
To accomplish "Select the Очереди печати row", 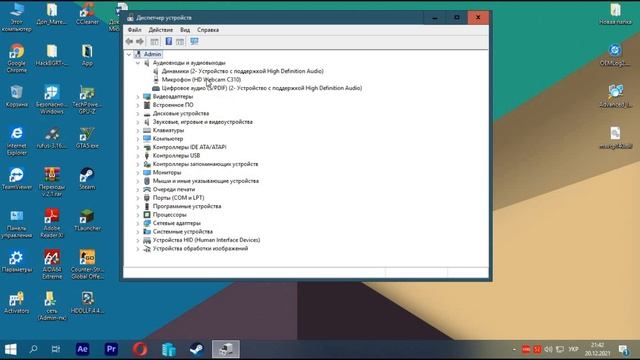I will coord(174,189).
